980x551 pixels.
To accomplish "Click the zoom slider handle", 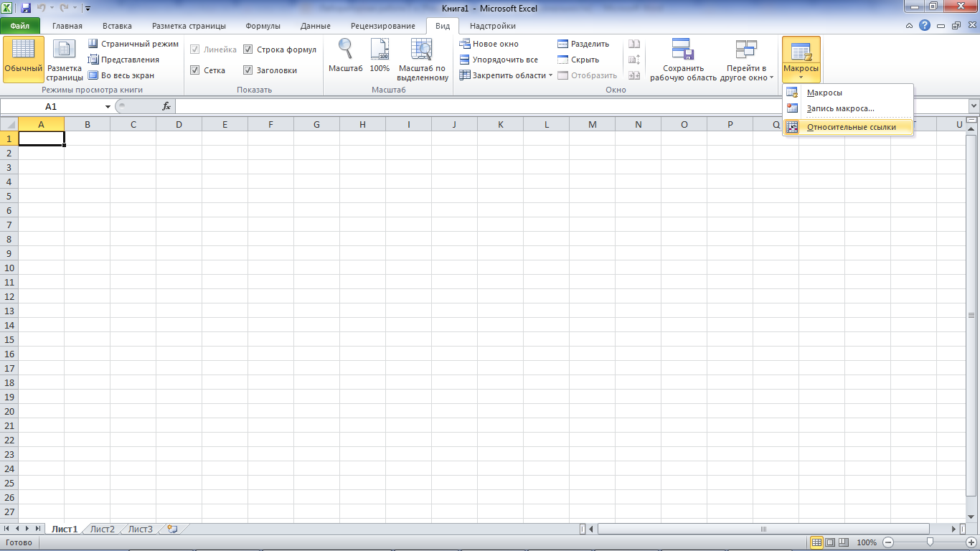I will pos(930,542).
